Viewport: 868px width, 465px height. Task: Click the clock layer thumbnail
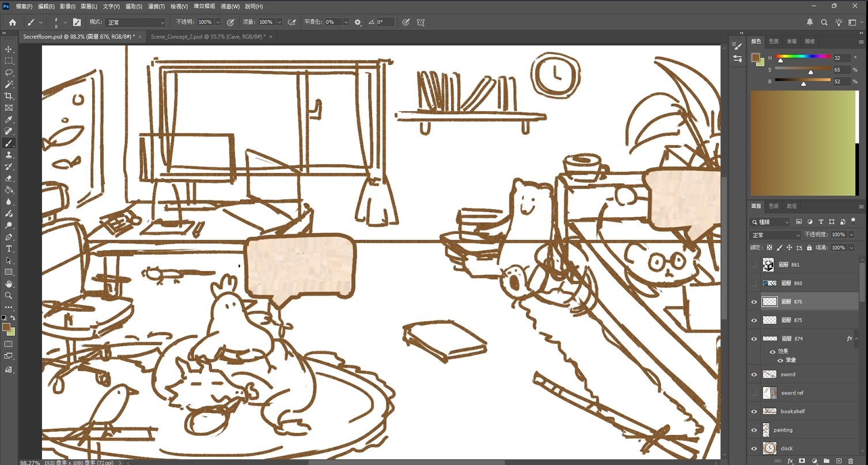pyautogui.click(x=770, y=448)
